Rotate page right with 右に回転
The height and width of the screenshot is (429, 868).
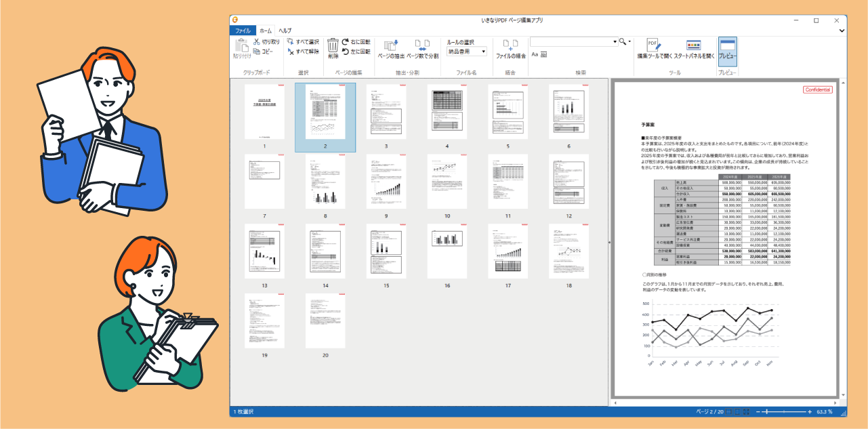pyautogui.click(x=356, y=42)
